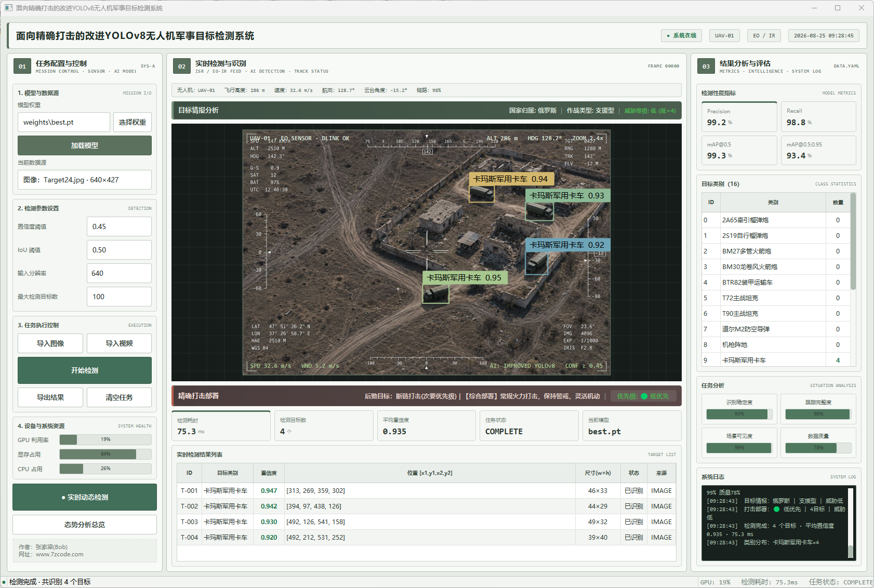This screenshot has width=874, height=588.
Task: Click the 选择权重 button
Action: pos(133,122)
